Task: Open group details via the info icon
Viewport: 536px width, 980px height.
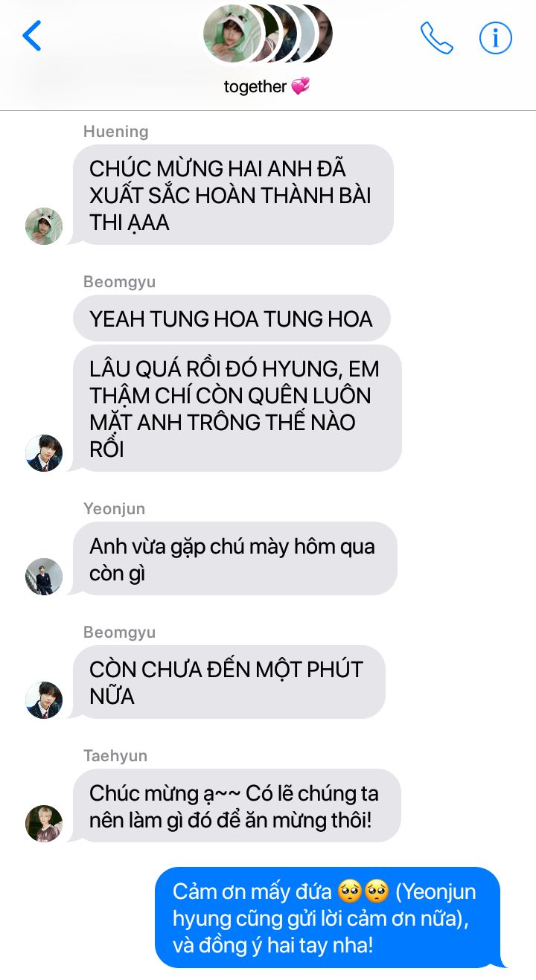Action: pos(496,37)
